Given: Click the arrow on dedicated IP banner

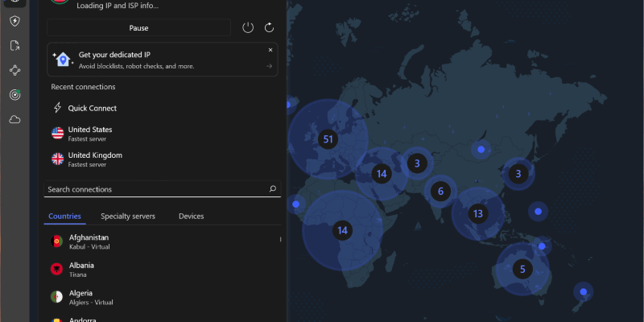Looking at the screenshot, I should (269, 66).
